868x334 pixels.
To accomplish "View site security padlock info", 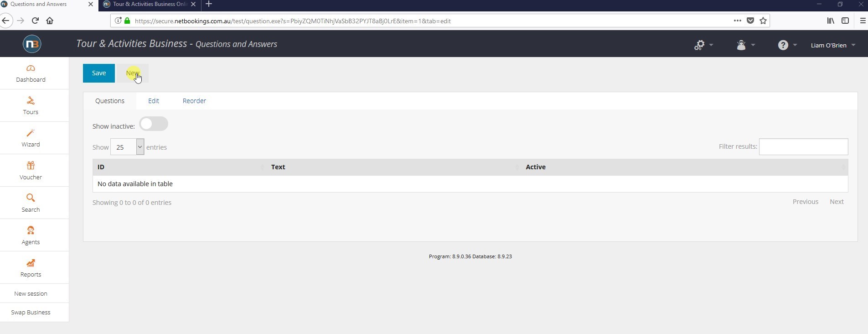I will [x=127, y=21].
